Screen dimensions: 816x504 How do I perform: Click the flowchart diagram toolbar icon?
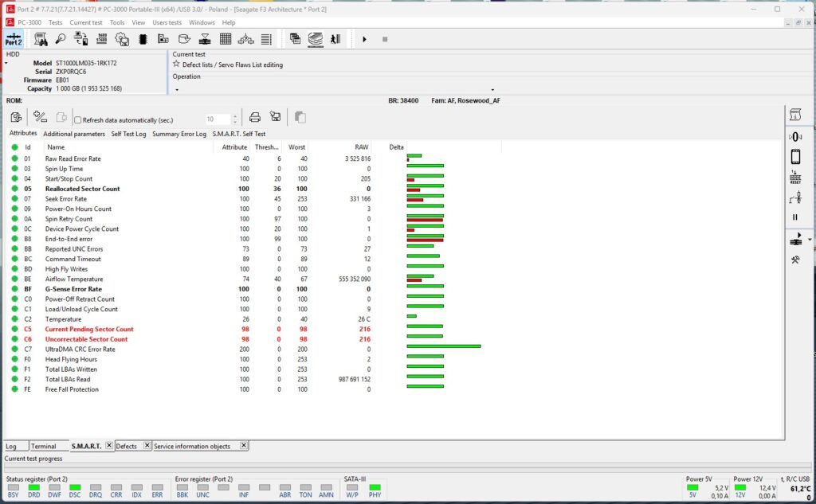[x=245, y=39]
